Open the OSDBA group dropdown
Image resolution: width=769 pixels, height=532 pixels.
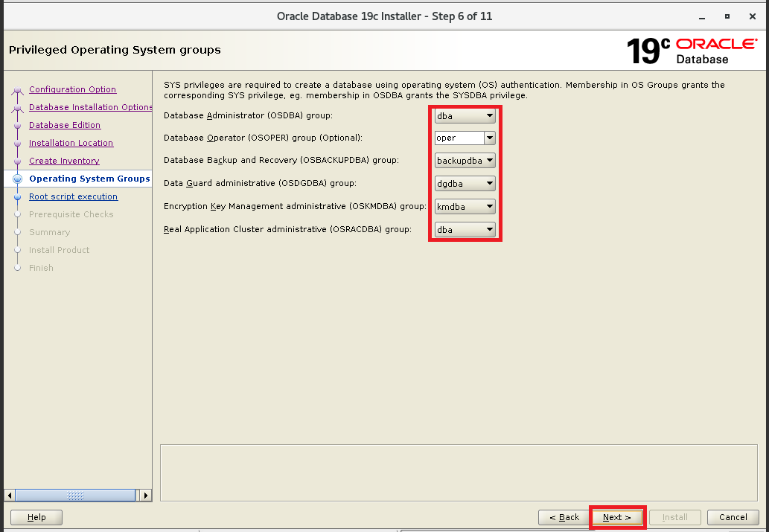click(x=465, y=116)
